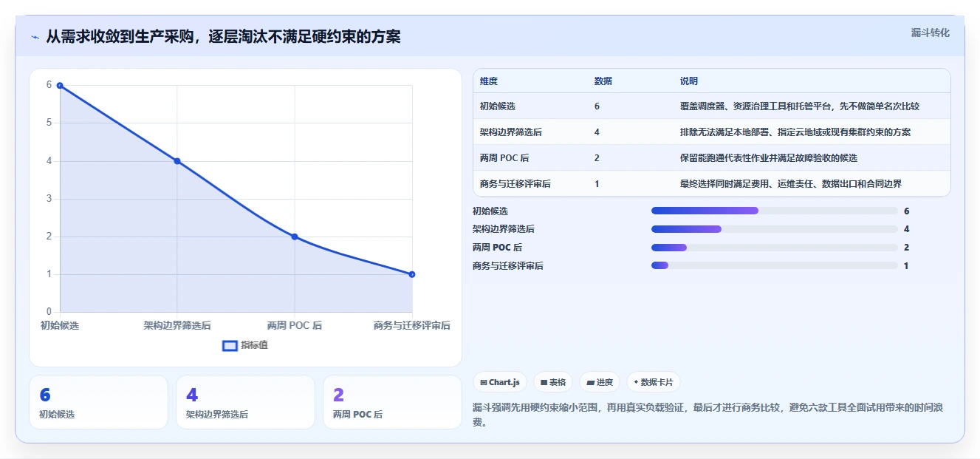Click description 覆盖调度器、资源治理工具和托管平台
The width and height of the screenshot is (980, 459).
800,106
